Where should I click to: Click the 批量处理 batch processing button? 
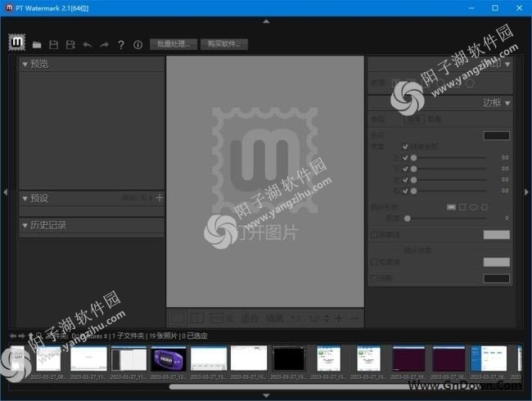click(174, 44)
